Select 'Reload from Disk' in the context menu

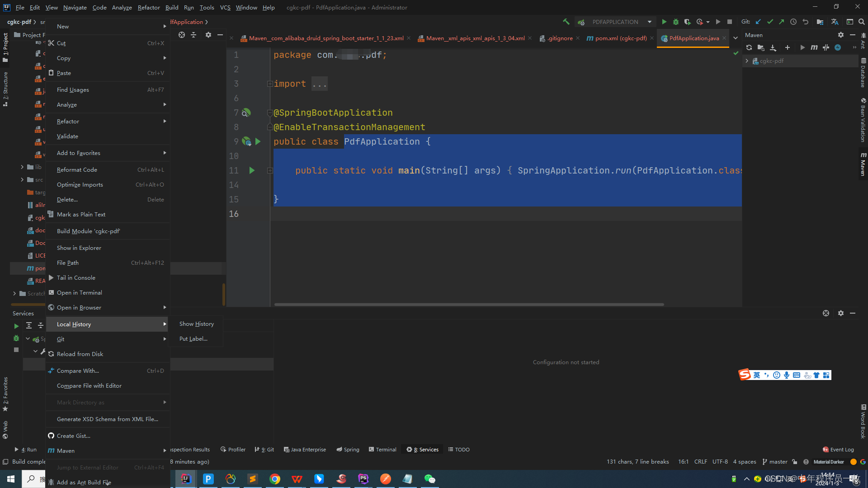coord(80,354)
